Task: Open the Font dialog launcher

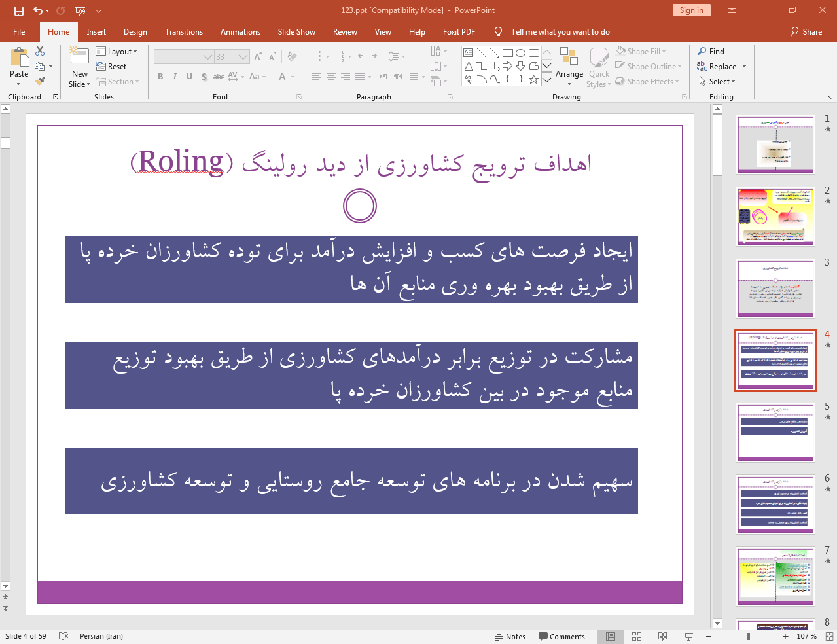Action: (299, 97)
